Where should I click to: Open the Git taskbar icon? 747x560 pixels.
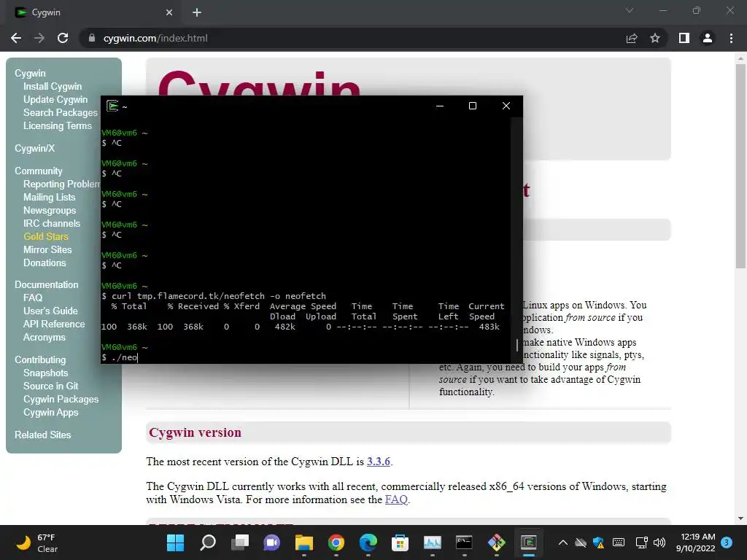click(496, 542)
